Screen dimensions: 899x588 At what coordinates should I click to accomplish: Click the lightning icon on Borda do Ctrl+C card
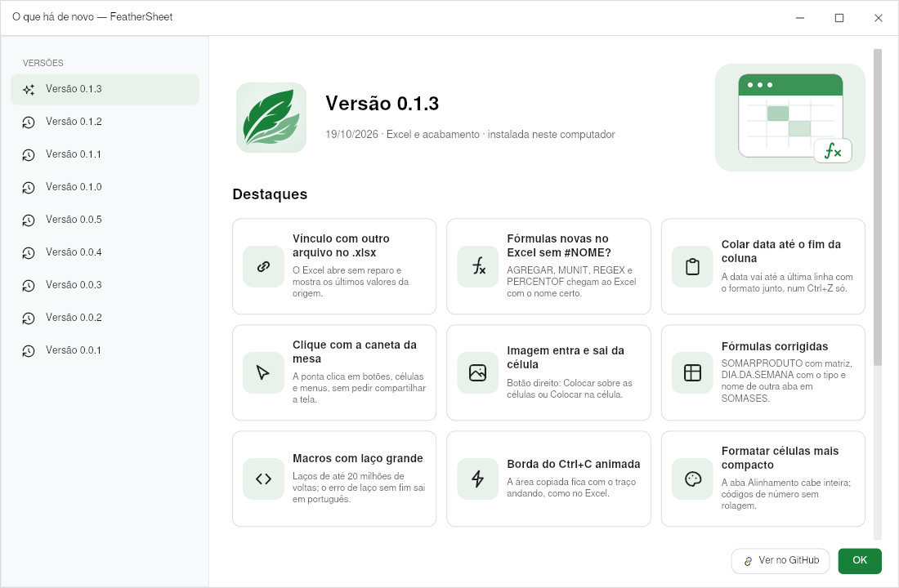478,479
